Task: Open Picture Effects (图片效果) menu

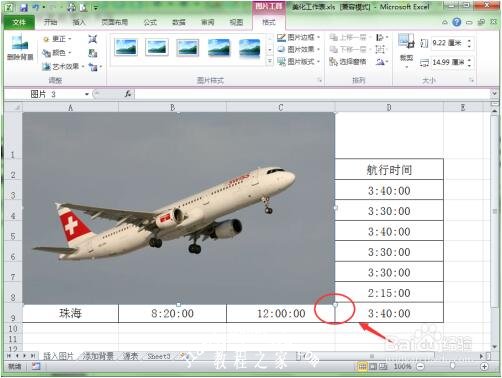Action: [x=299, y=49]
